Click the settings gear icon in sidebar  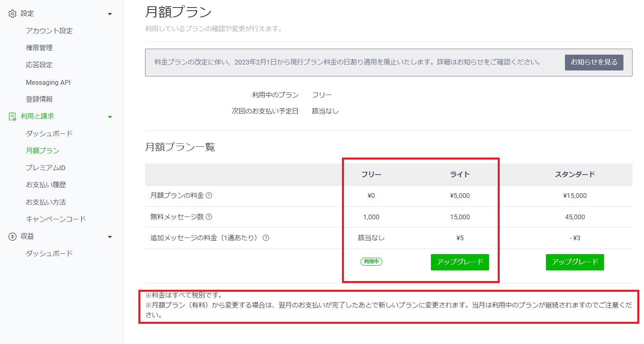pos(12,14)
